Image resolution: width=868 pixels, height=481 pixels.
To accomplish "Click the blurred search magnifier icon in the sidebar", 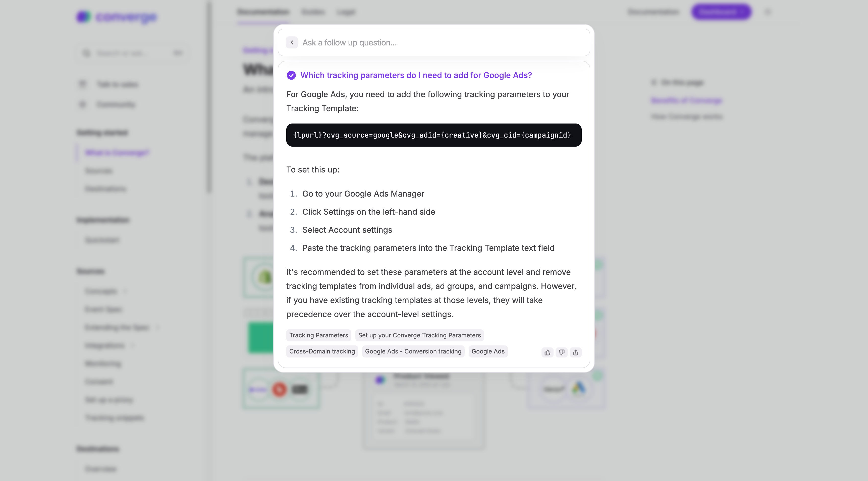I will [x=87, y=53].
